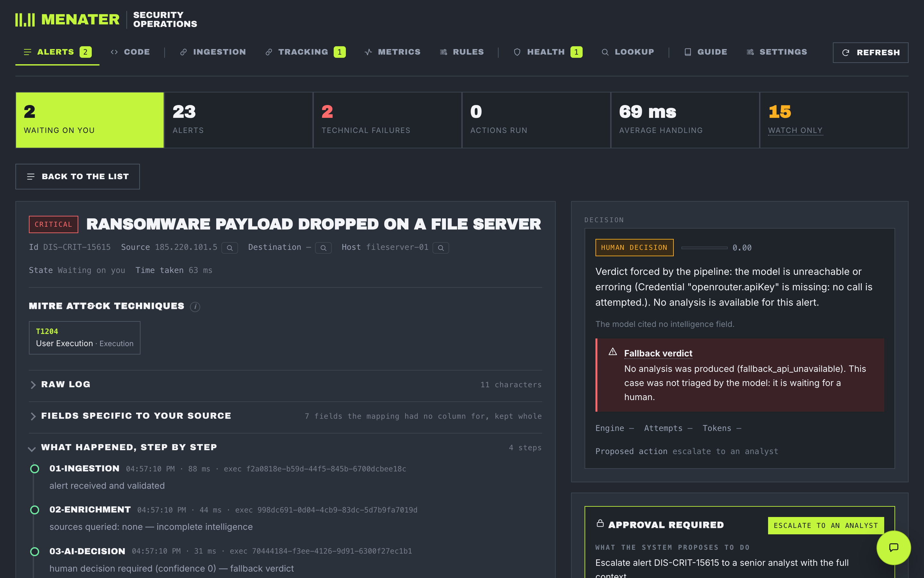Switch to the Rules tab
The image size is (924, 578).
pos(462,52)
